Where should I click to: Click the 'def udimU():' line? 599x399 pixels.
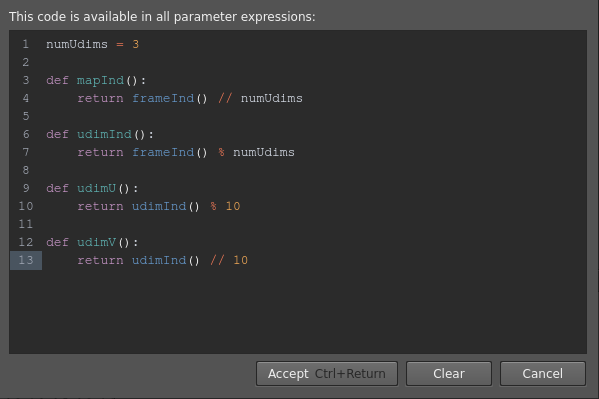pos(92,188)
